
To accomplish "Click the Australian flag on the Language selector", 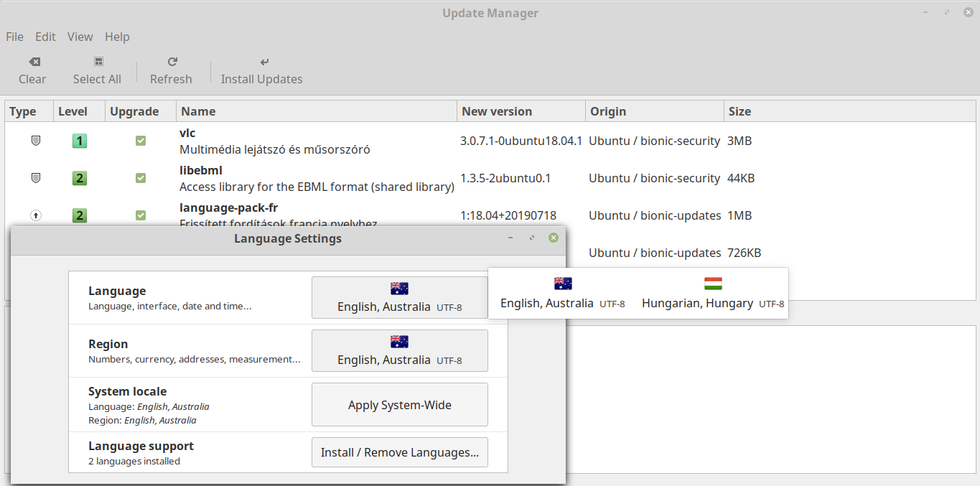I will (399, 288).
